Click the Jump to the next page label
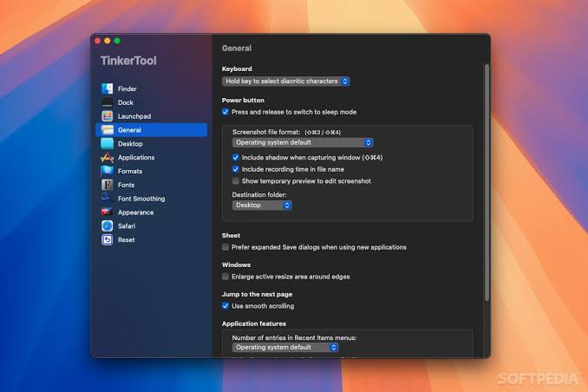 [x=257, y=294]
